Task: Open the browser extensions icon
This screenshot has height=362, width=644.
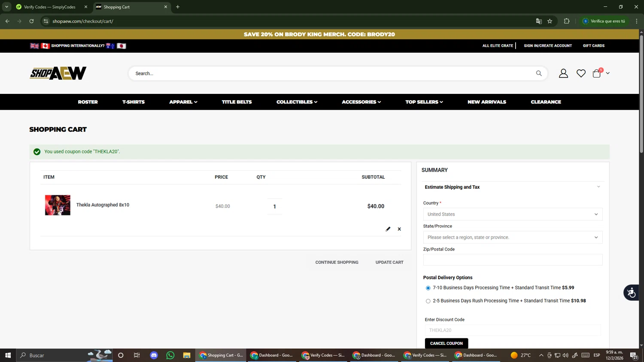Action: click(567, 21)
